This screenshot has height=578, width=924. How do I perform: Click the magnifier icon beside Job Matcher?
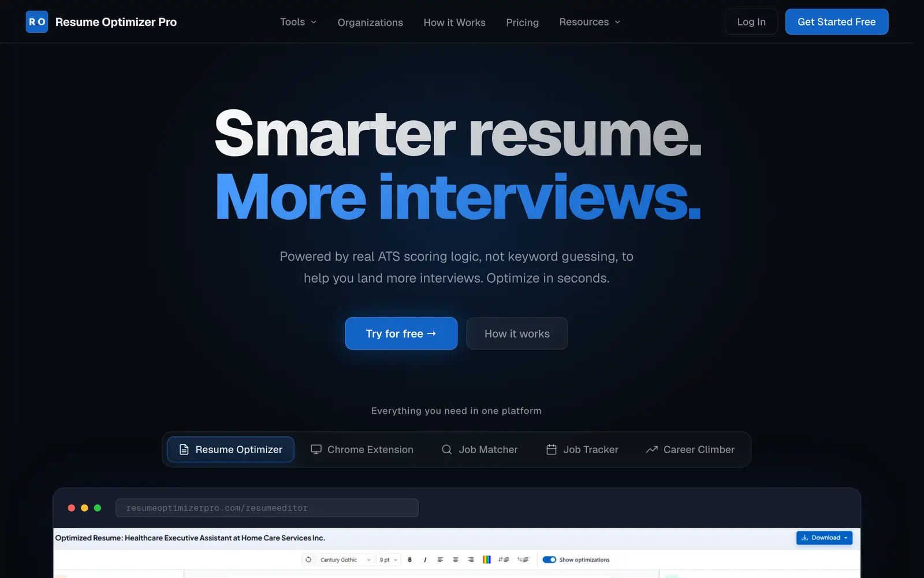coord(446,450)
